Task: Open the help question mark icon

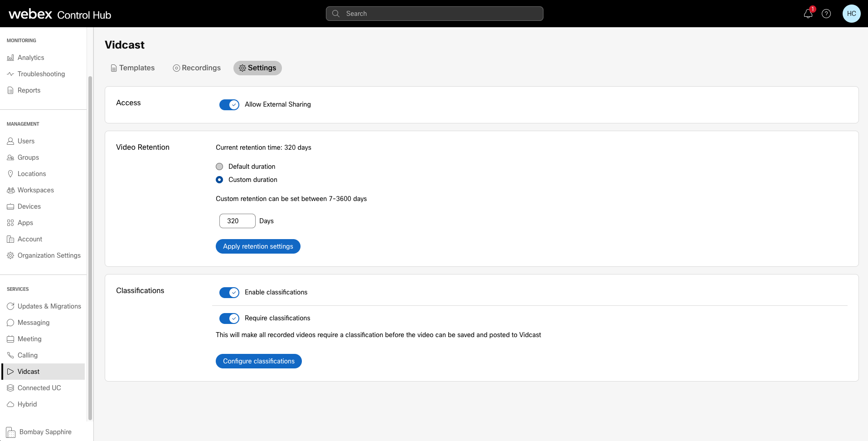Action: (x=826, y=14)
